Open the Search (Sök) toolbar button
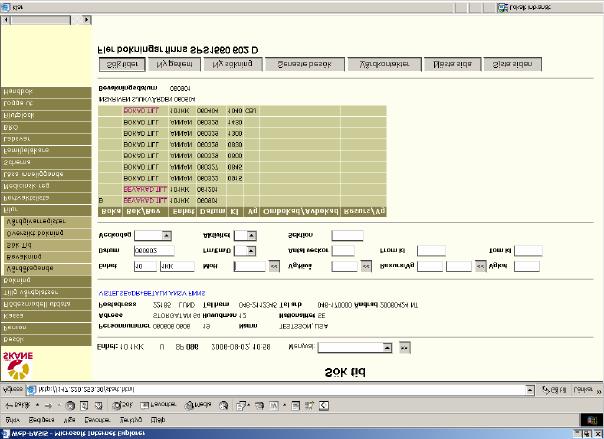The image size is (604, 439). 122,405
